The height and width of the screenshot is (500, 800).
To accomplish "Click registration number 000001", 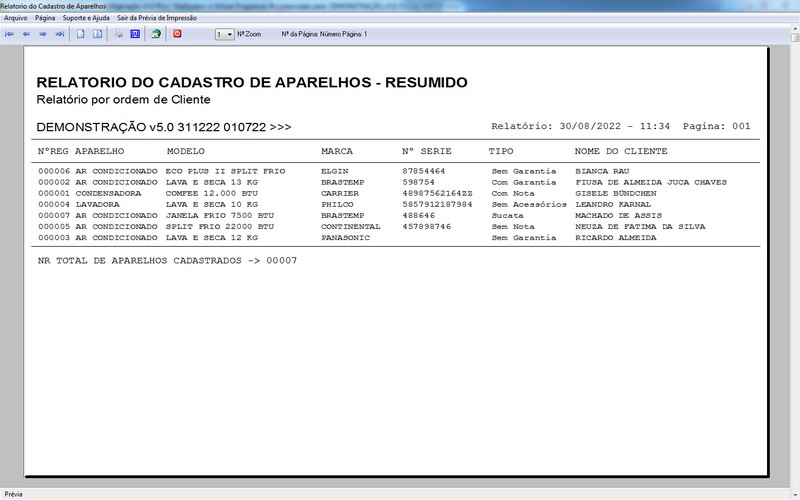I will (x=54, y=193).
